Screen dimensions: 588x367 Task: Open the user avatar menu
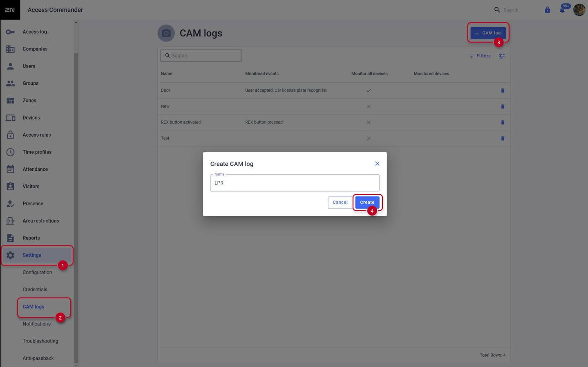tap(579, 10)
